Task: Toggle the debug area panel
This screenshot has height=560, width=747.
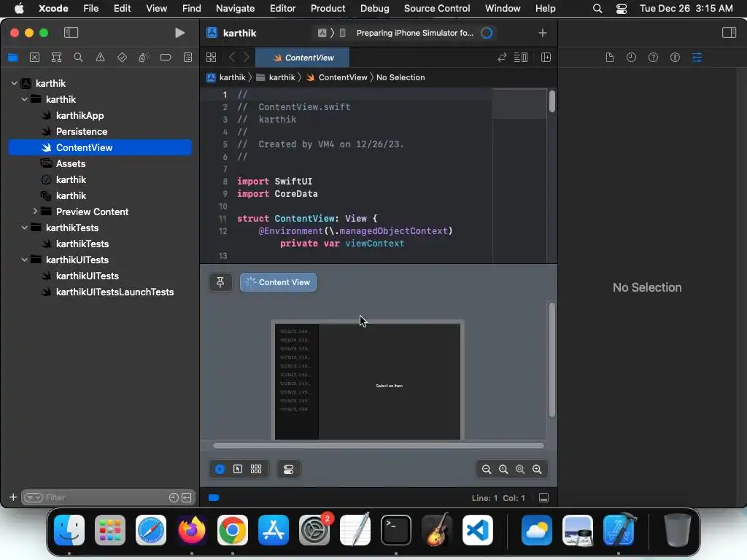Action: click(x=543, y=497)
